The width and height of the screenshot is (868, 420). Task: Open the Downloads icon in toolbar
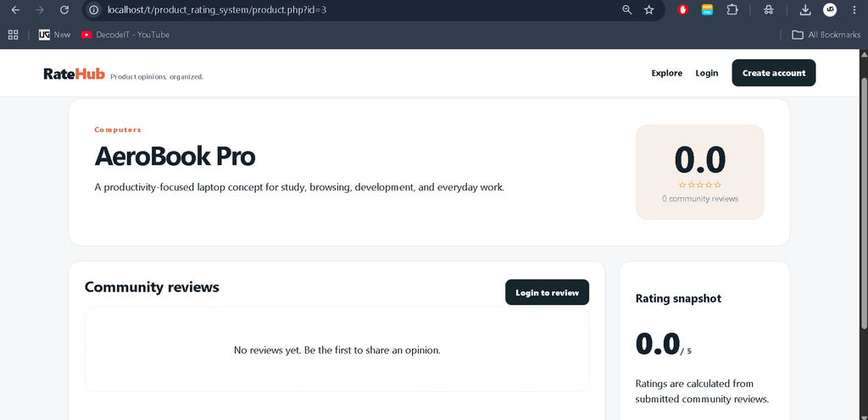coord(805,10)
